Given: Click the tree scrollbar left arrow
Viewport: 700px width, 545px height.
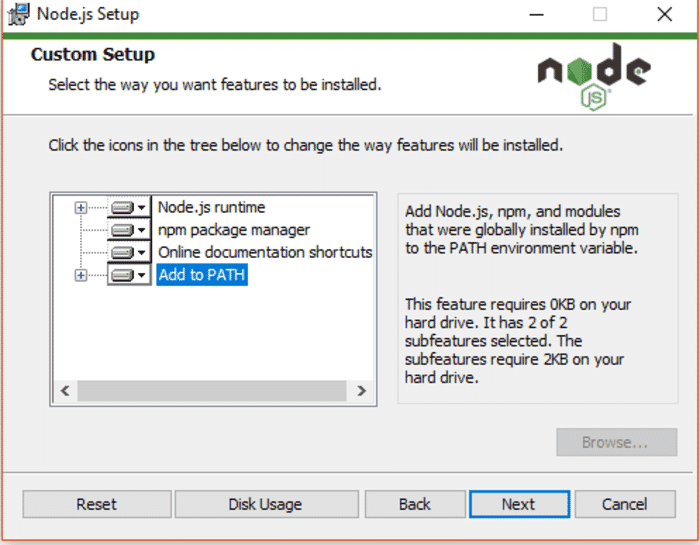Looking at the screenshot, I should 65,391.
